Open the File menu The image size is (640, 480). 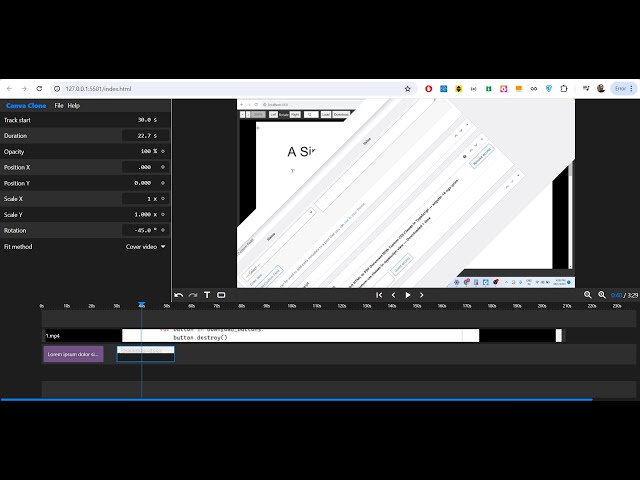coord(59,105)
